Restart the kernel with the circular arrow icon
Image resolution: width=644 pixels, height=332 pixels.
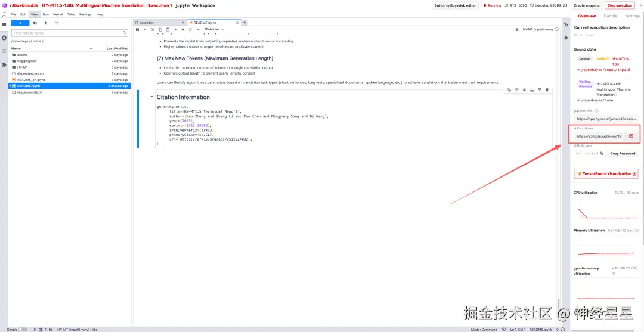190,30
